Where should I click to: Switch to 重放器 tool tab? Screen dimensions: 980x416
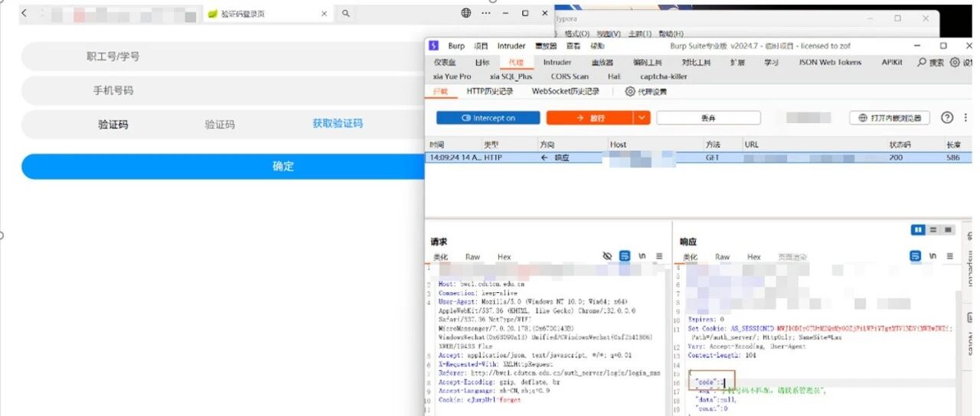click(602, 63)
